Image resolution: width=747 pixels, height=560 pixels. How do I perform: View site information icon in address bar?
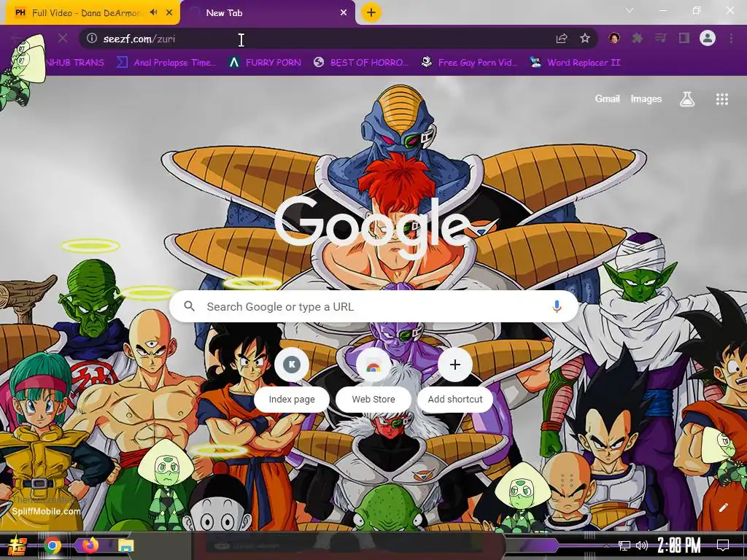91,39
